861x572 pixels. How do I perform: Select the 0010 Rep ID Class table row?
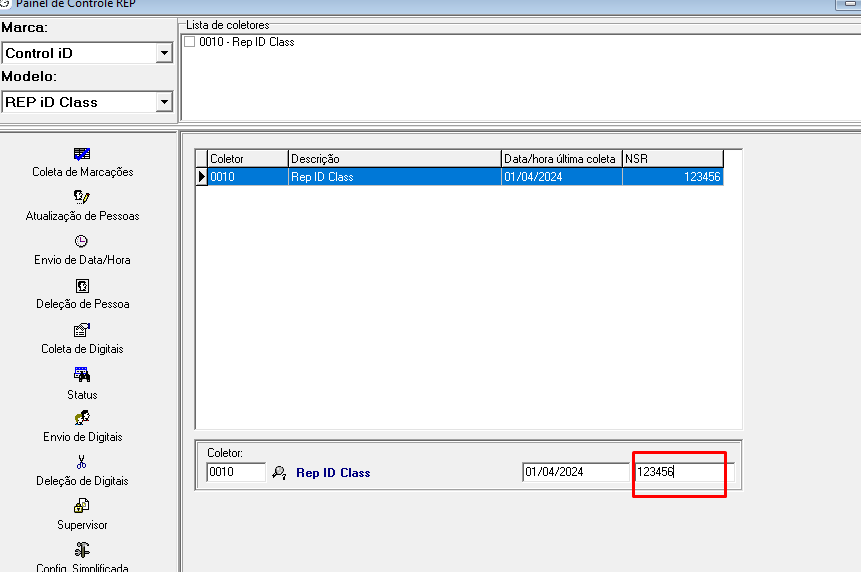460,177
